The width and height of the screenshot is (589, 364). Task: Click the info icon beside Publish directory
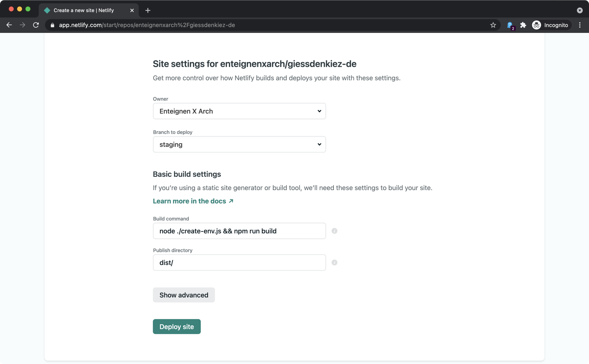[x=334, y=262]
